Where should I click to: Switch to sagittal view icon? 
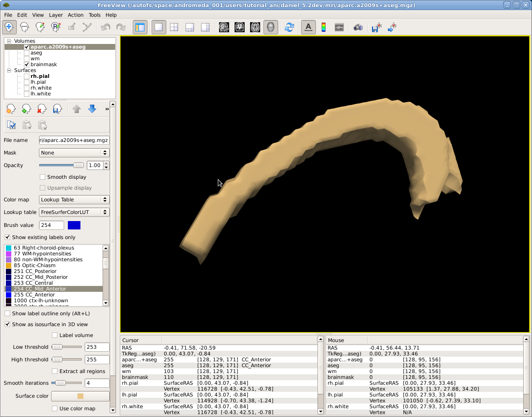(224, 27)
